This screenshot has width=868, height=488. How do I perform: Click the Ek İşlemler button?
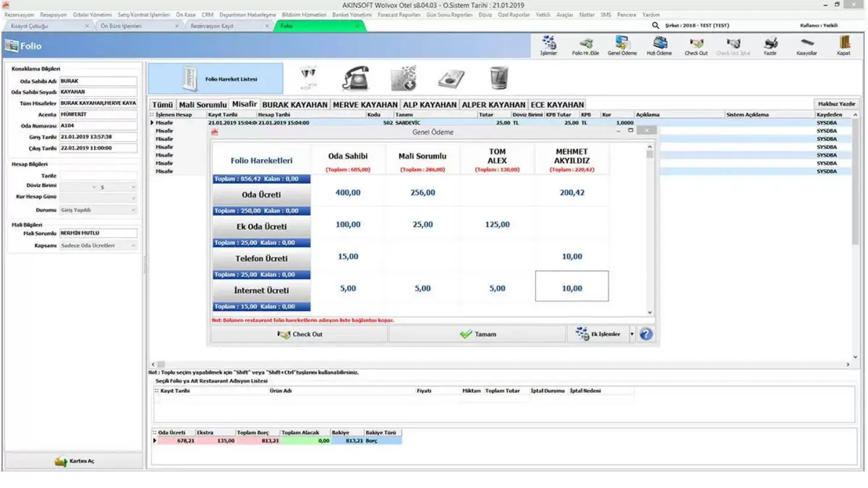(x=597, y=334)
